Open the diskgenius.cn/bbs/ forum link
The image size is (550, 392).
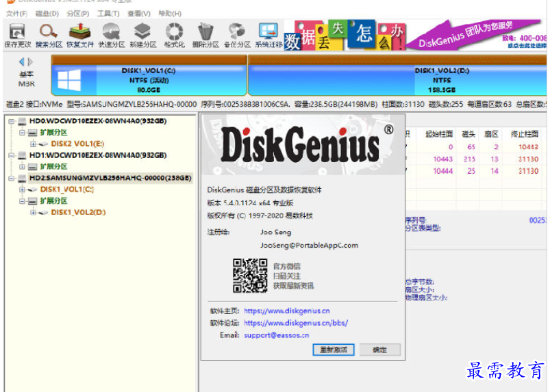(x=296, y=323)
